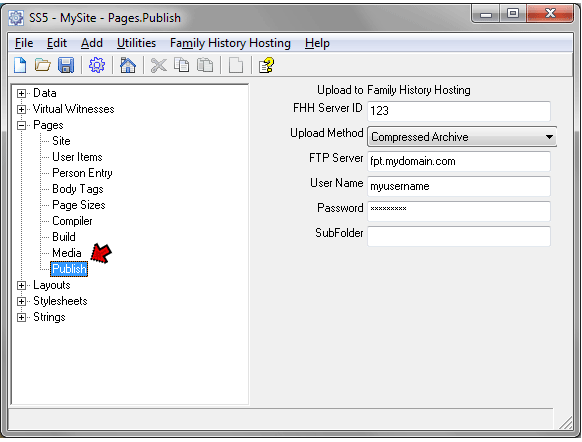The height and width of the screenshot is (442, 582).
Task: Click the window resize grip corner
Action: (x=565, y=423)
